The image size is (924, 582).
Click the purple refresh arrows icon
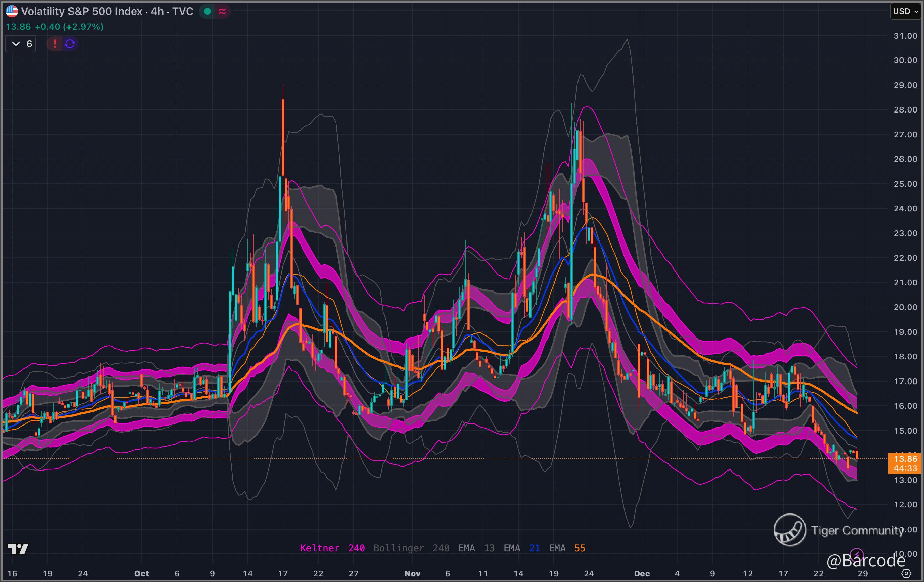[70, 44]
